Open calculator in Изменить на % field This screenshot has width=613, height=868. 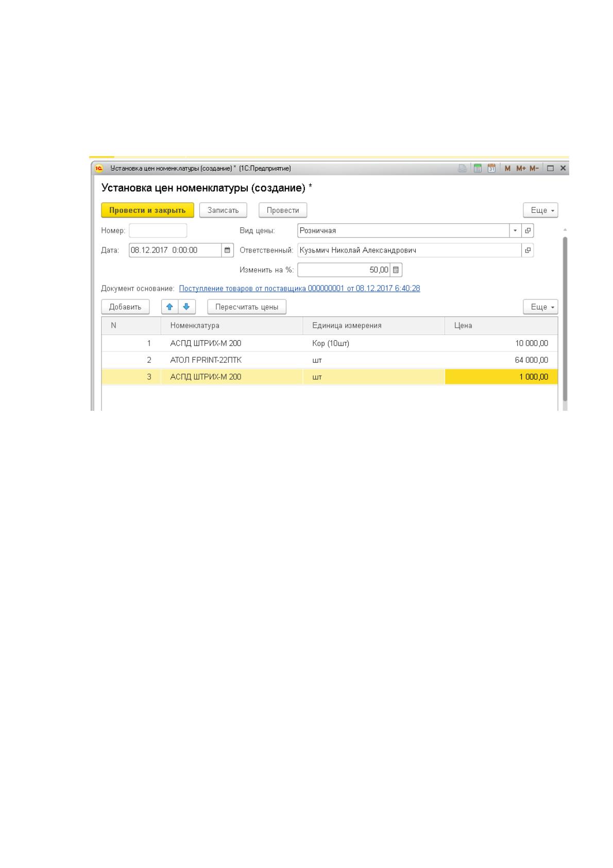[x=396, y=270]
